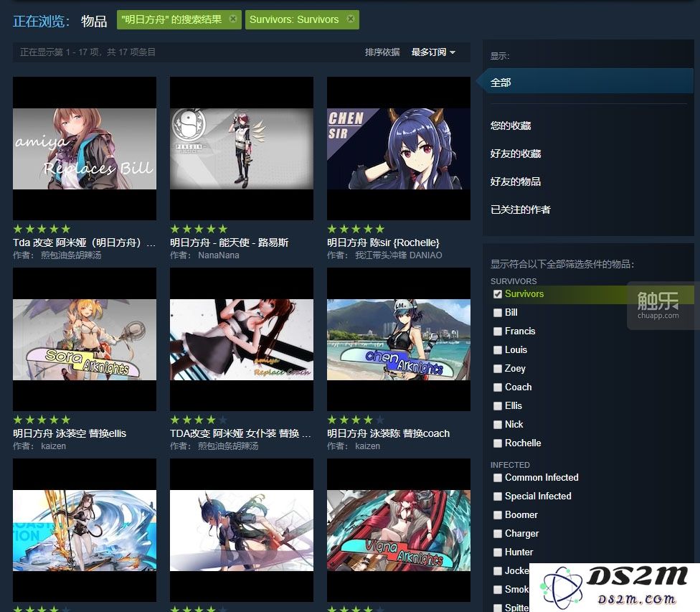Viewport: 700px width, 612px height.
Task: Click the star rating under 陈sir item
Action: pyautogui.click(x=356, y=229)
